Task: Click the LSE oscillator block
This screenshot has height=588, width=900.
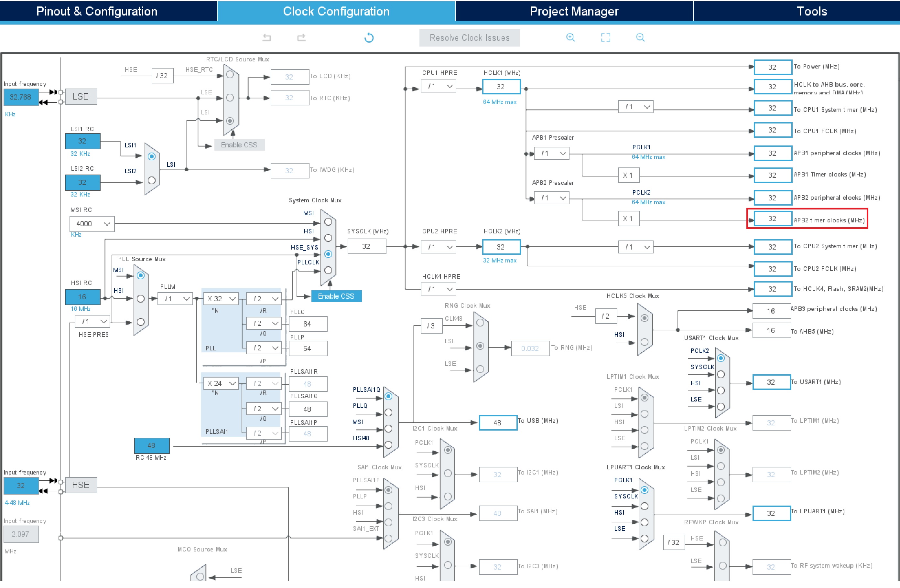Action: point(81,97)
